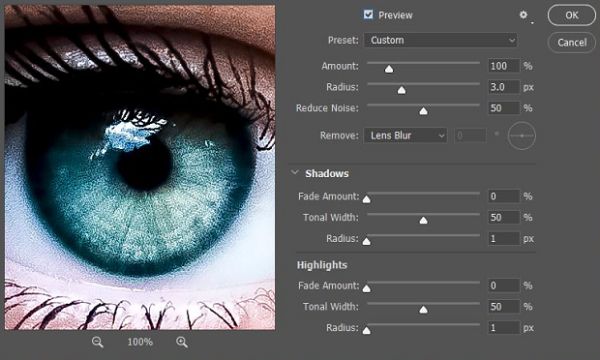Collapse the Shadows section
Image resolution: width=600 pixels, height=360 pixels.
coord(295,173)
